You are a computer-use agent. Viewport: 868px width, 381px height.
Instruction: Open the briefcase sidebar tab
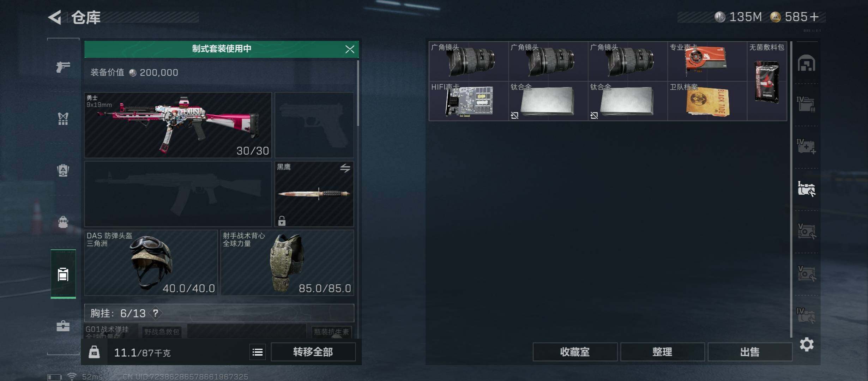pos(63,326)
